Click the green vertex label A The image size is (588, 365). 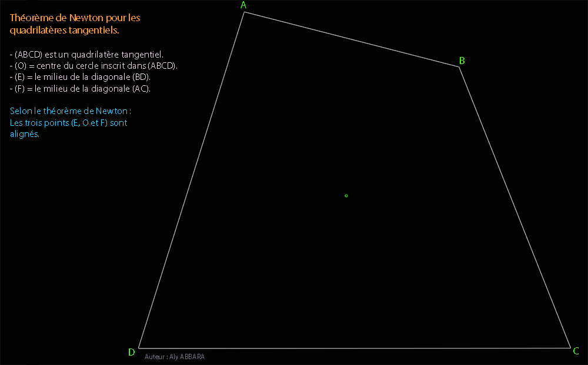243,5
